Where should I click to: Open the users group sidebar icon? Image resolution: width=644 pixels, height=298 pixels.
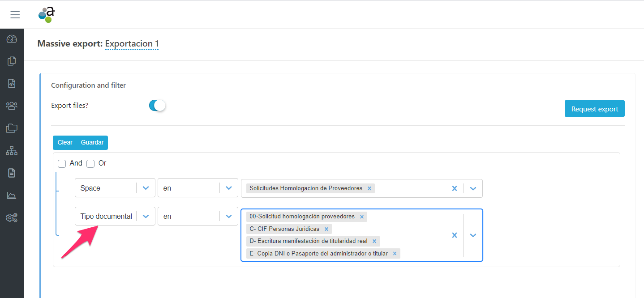coord(12,106)
